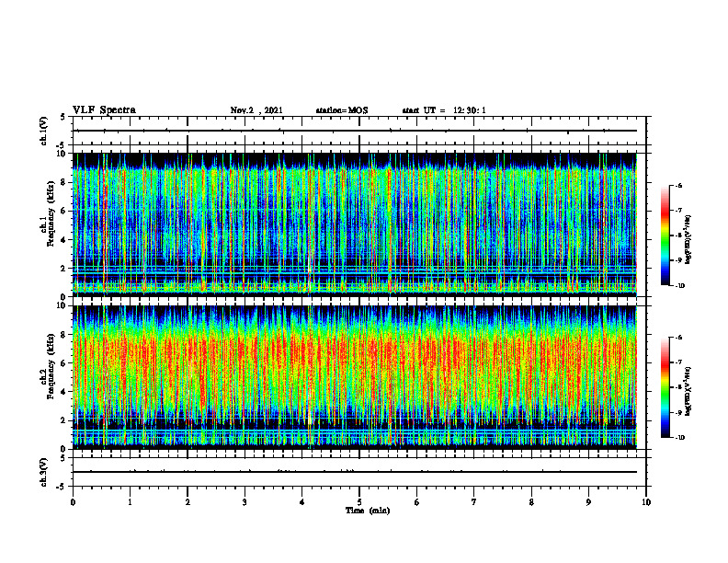Image resolution: width=728 pixels, height=563 pixels.
Task: Click the ch.1 color bar log(PSD) label
Action: coord(688,240)
